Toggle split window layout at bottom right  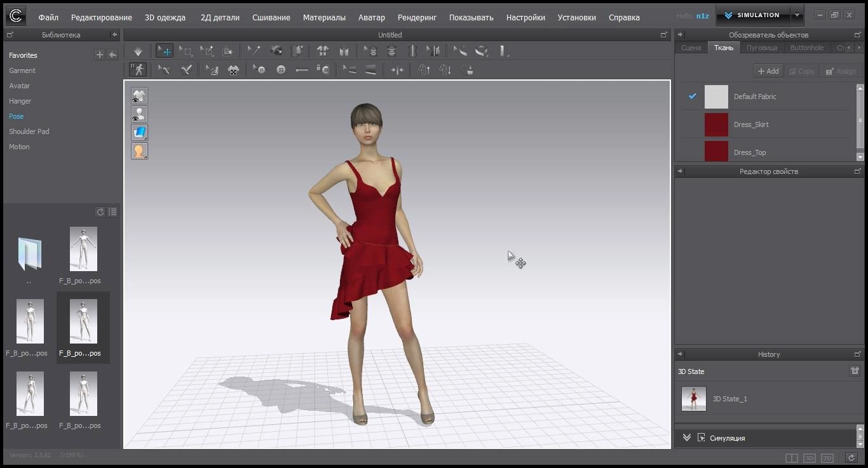pyautogui.click(x=791, y=458)
